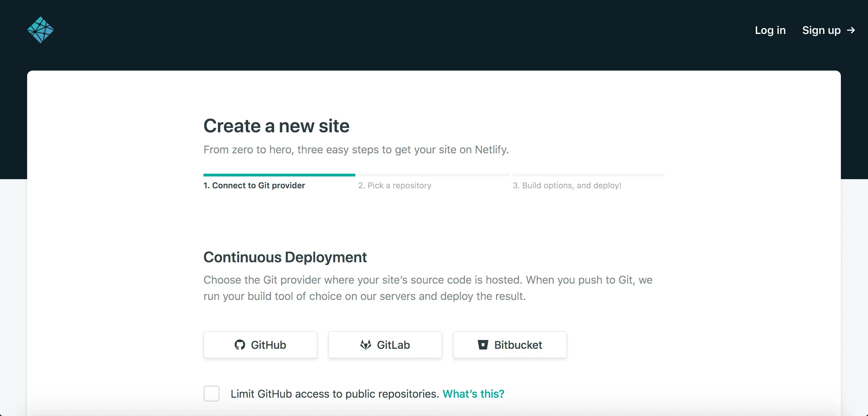Viewport: 868px width, 416px height.
Task: Open the "What's this?" link
Action: coord(474,394)
